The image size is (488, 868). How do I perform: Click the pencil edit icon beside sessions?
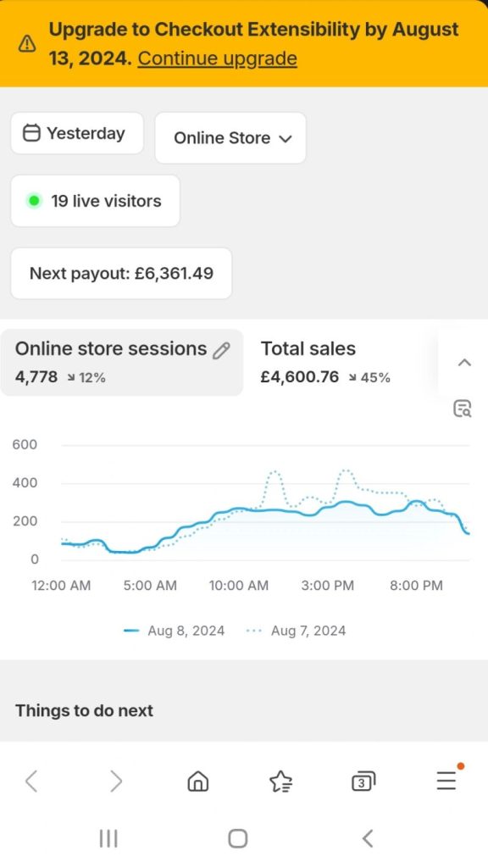click(221, 350)
